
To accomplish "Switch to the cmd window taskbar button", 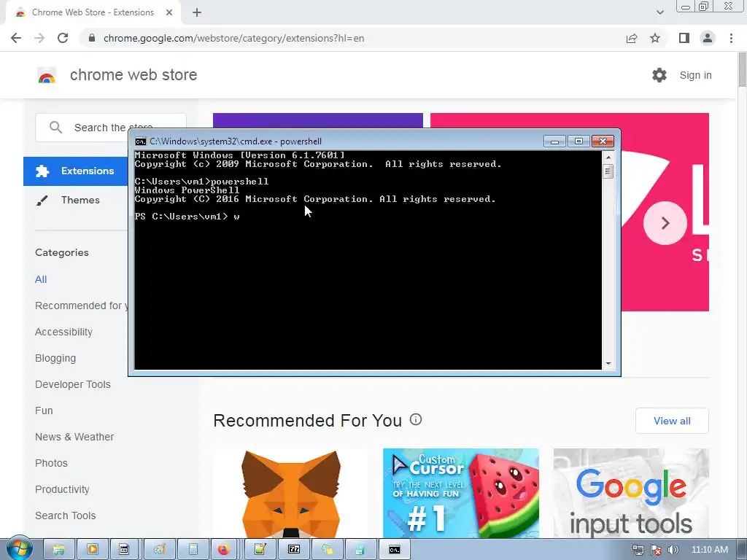I will coord(395,550).
